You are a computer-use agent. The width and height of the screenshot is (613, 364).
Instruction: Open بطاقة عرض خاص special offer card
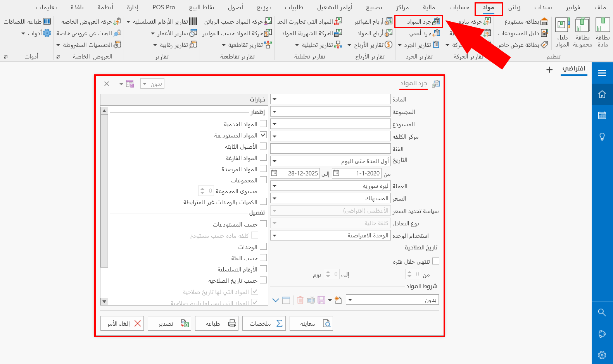[522, 45]
